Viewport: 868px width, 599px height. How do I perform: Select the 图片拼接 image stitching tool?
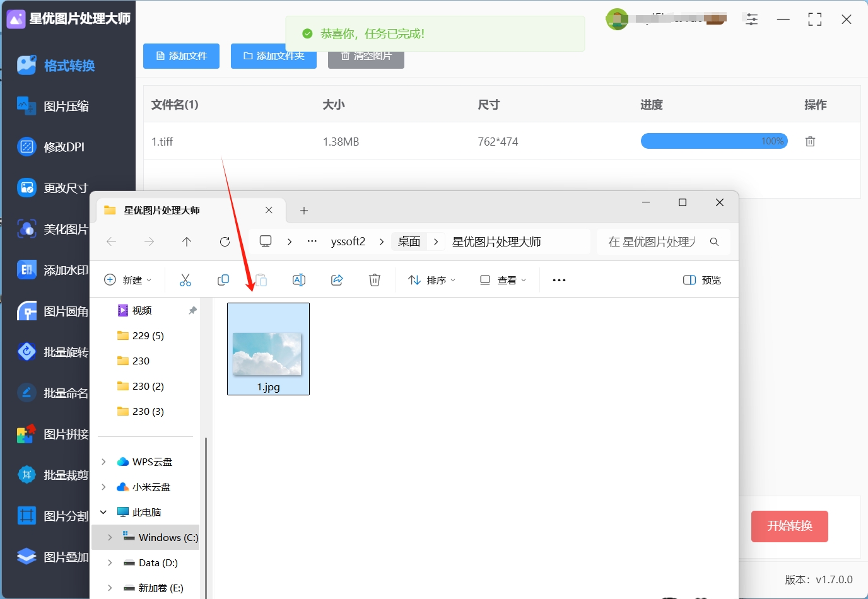pyautogui.click(x=53, y=434)
